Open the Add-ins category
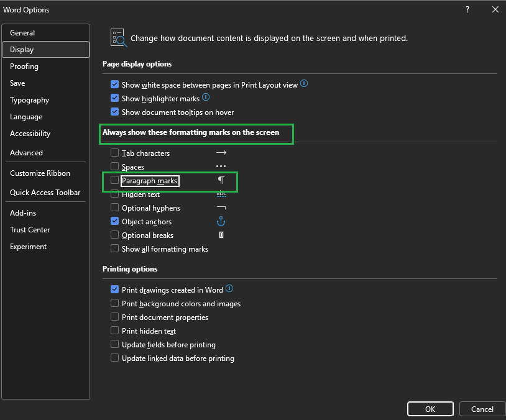The image size is (506, 420). [x=45, y=213]
